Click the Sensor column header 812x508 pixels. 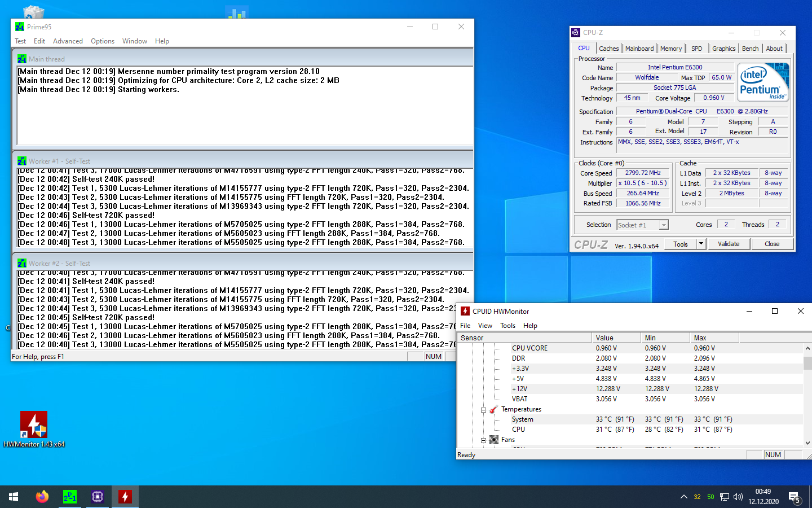tap(525, 338)
